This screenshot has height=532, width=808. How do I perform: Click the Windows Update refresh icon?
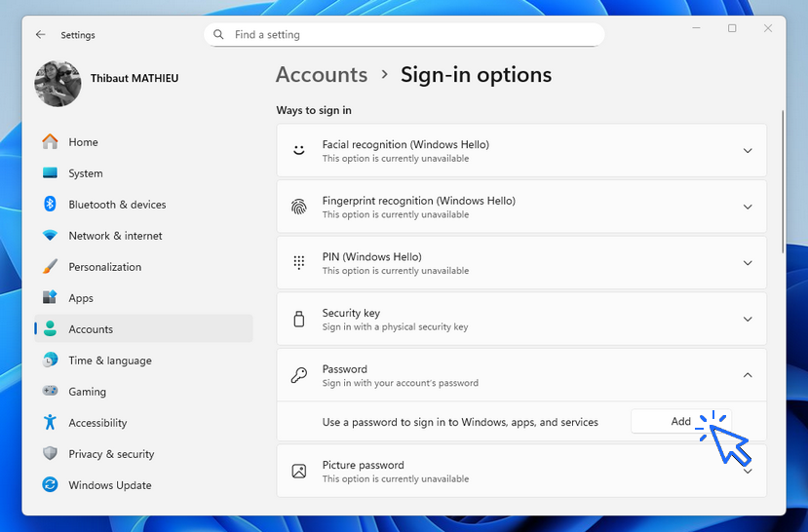[x=50, y=484]
